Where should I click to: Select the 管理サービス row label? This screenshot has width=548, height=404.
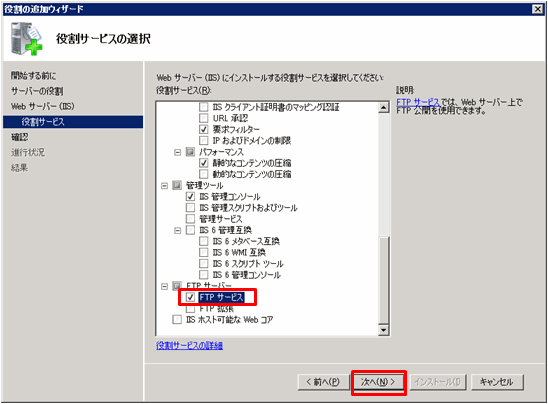221,219
